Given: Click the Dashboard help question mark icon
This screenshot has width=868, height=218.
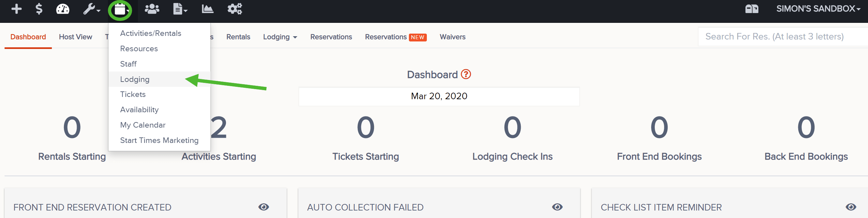Looking at the screenshot, I should pyautogui.click(x=465, y=74).
